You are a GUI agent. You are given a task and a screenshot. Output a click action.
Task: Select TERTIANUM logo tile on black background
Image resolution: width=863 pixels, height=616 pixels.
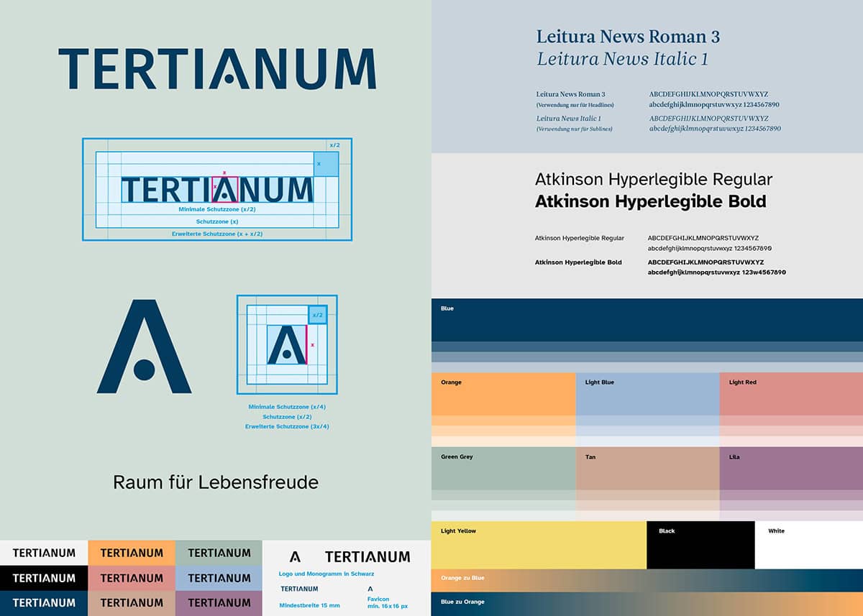(x=44, y=578)
